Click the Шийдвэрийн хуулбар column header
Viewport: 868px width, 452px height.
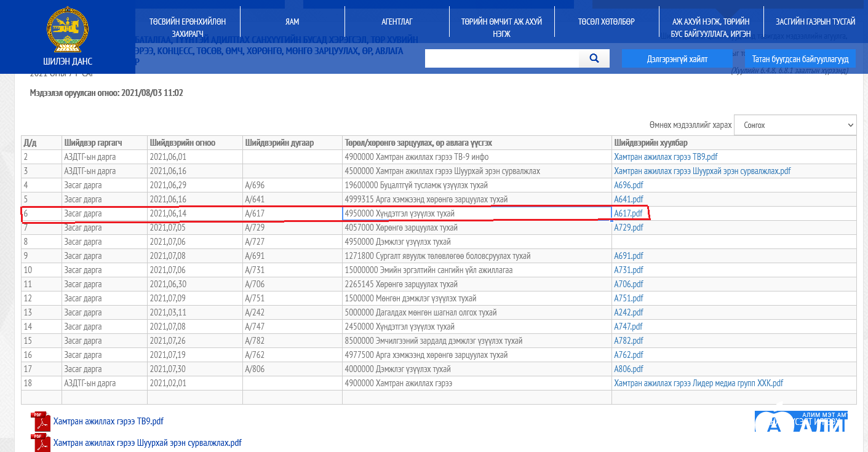734,143
